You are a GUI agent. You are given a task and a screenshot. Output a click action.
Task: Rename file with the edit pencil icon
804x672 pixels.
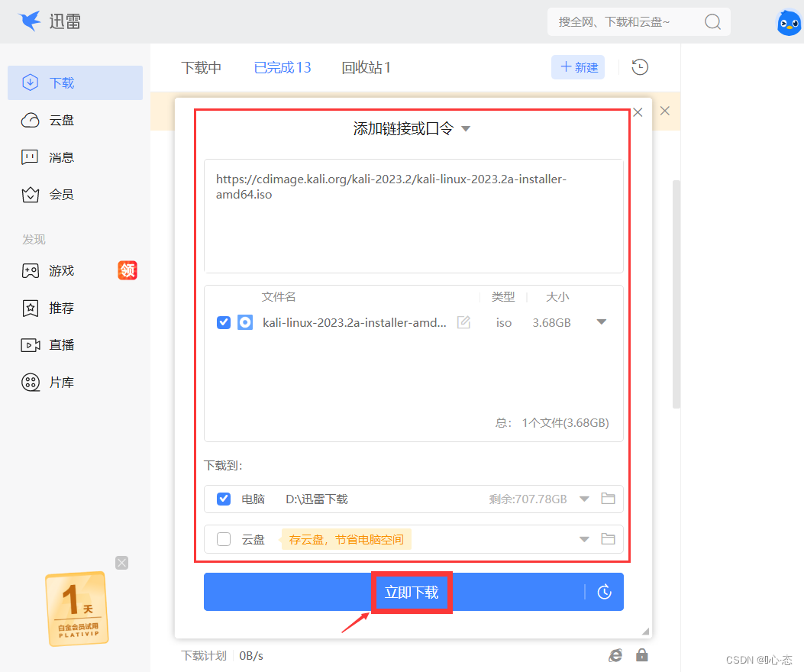point(463,322)
